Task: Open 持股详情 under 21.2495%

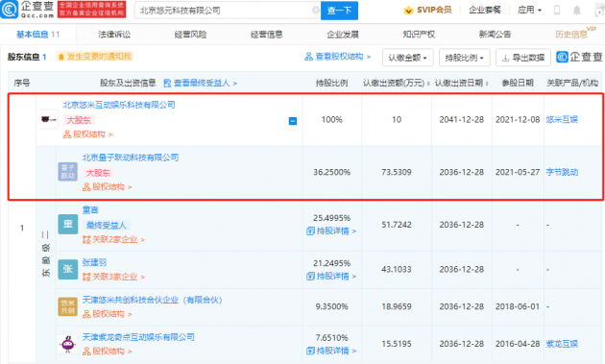Action: (331, 276)
